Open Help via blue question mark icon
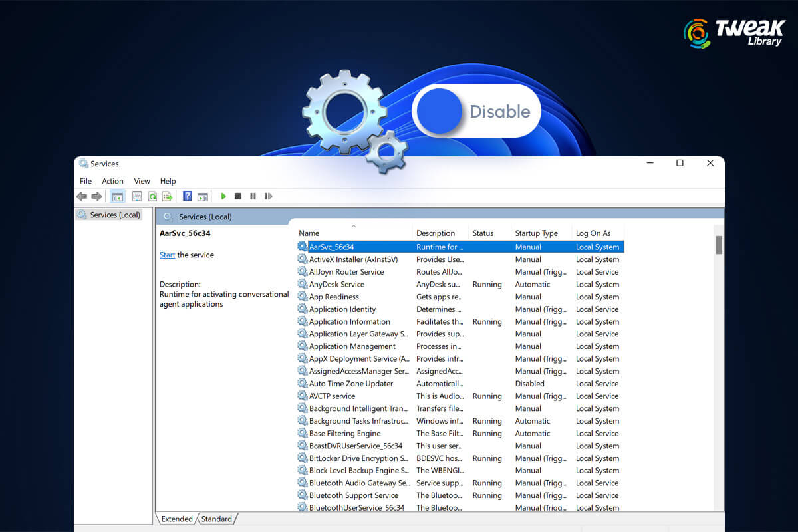The height and width of the screenshot is (532, 798). tap(188, 196)
